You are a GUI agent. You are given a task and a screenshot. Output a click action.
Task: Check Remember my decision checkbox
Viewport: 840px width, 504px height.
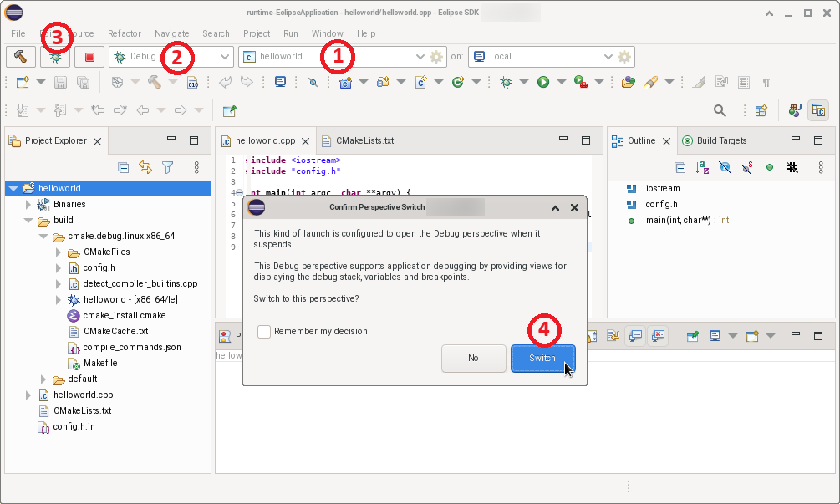(x=264, y=332)
